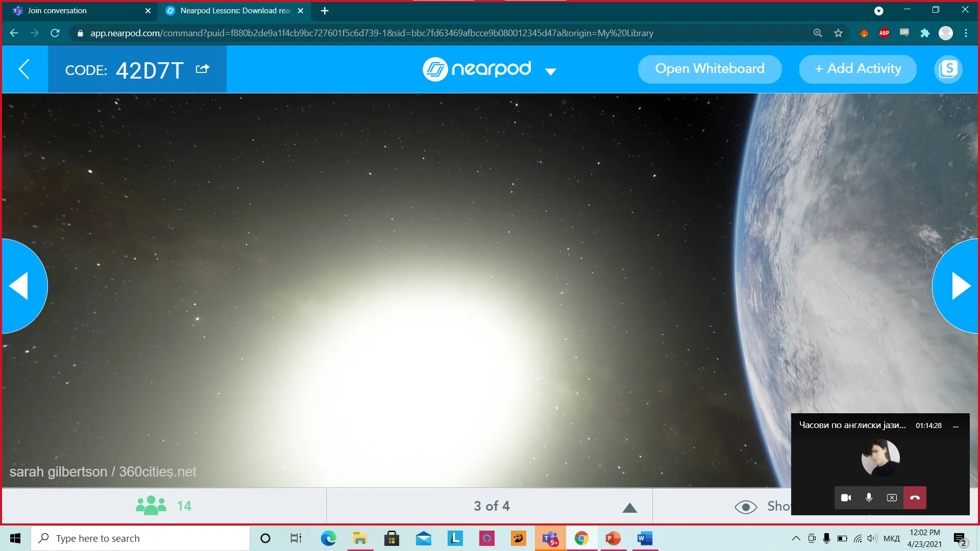Image resolution: width=980 pixels, height=551 pixels.
Task: Open Microsoft Store from taskbar
Action: click(391, 538)
